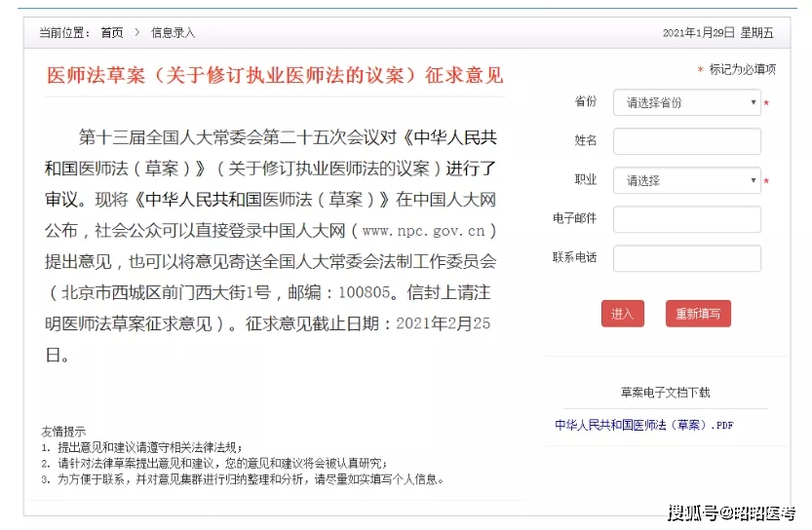
Task: Download 中华人民共和国医师法（草案）.PDF
Action: click(643, 426)
